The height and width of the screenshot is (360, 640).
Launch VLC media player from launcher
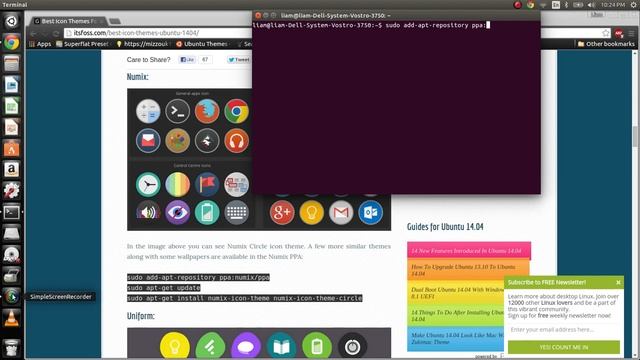11,318
